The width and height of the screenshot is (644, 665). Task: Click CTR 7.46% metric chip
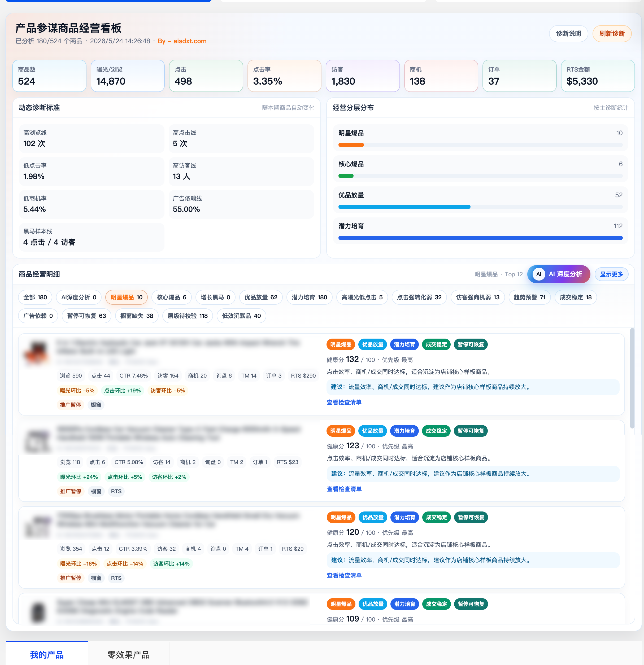click(x=133, y=376)
